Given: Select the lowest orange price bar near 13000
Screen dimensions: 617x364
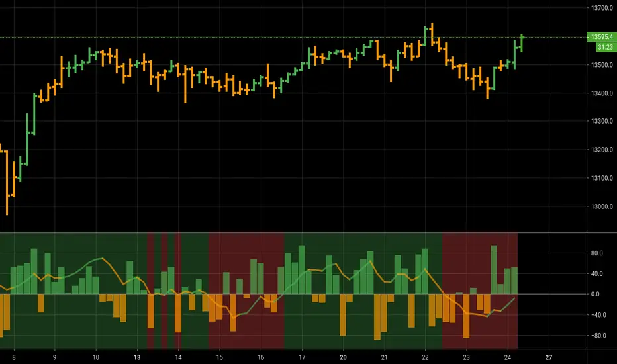Looking at the screenshot, I should (x=7, y=182).
